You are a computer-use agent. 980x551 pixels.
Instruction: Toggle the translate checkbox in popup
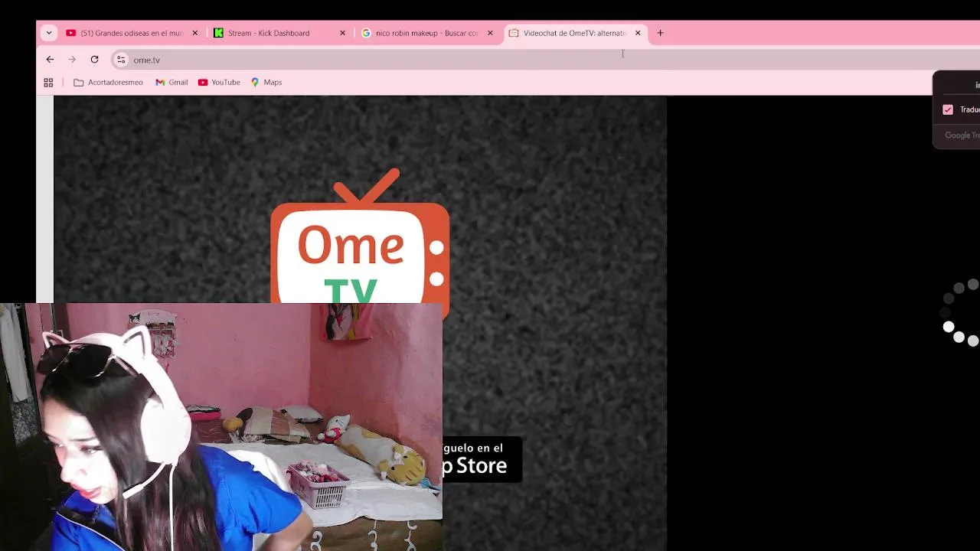point(948,109)
